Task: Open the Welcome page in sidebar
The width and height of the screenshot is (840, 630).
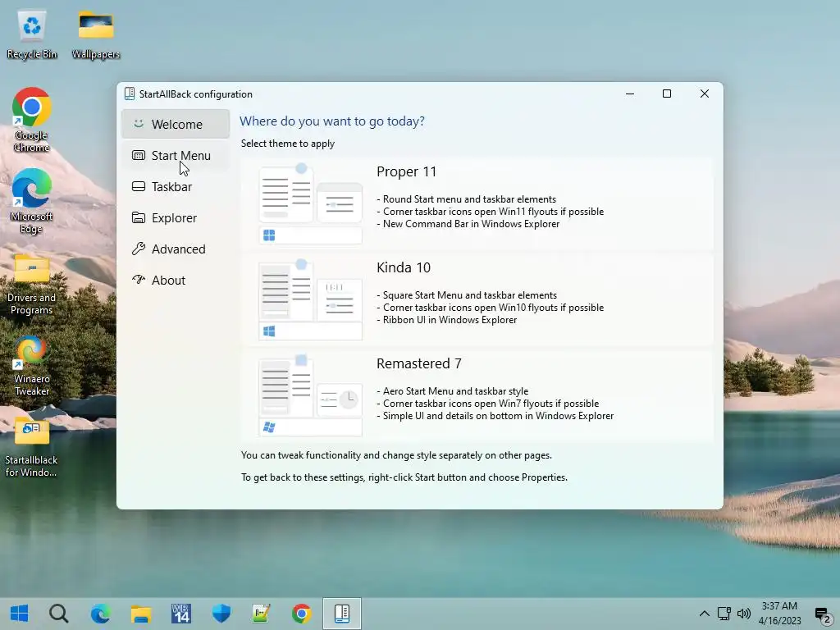Action: click(x=176, y=125)
